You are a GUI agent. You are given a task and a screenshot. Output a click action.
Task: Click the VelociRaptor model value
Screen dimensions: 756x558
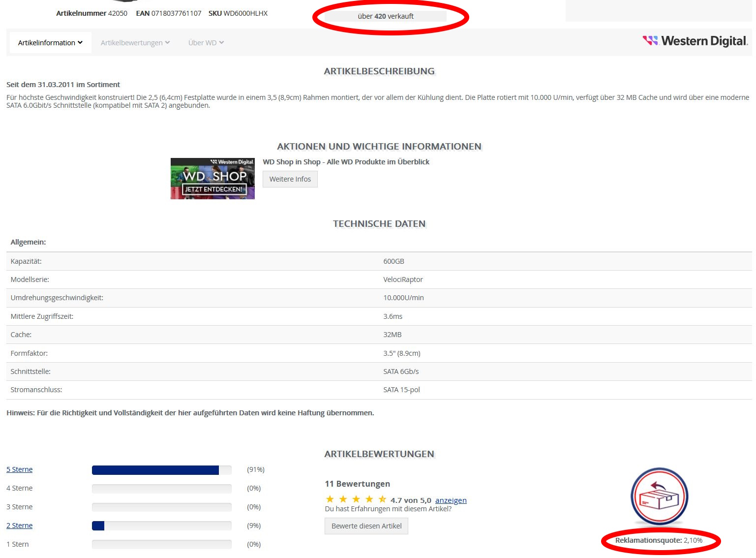tap(403, 279)
